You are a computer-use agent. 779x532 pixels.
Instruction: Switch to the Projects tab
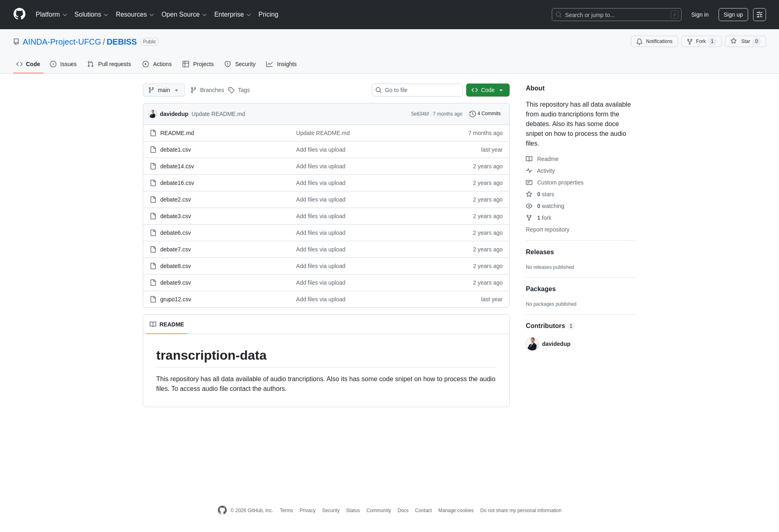click(198, 64)
